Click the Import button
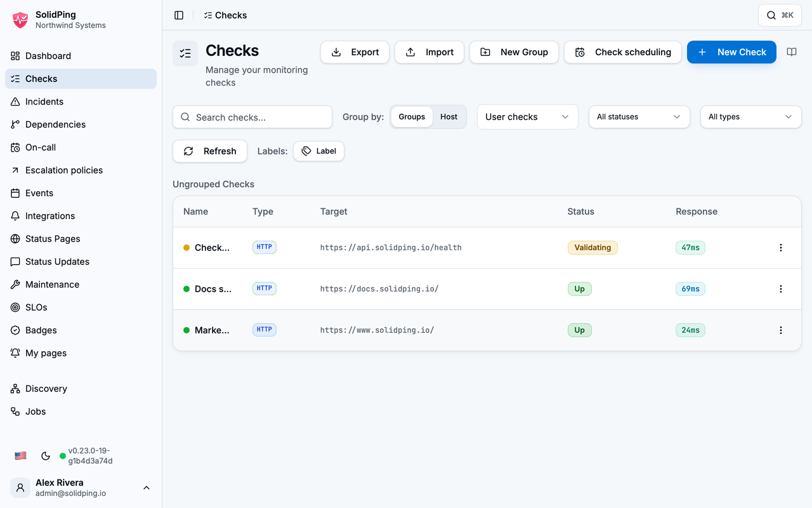Screen dimensions: 812x508 [429, 52]
